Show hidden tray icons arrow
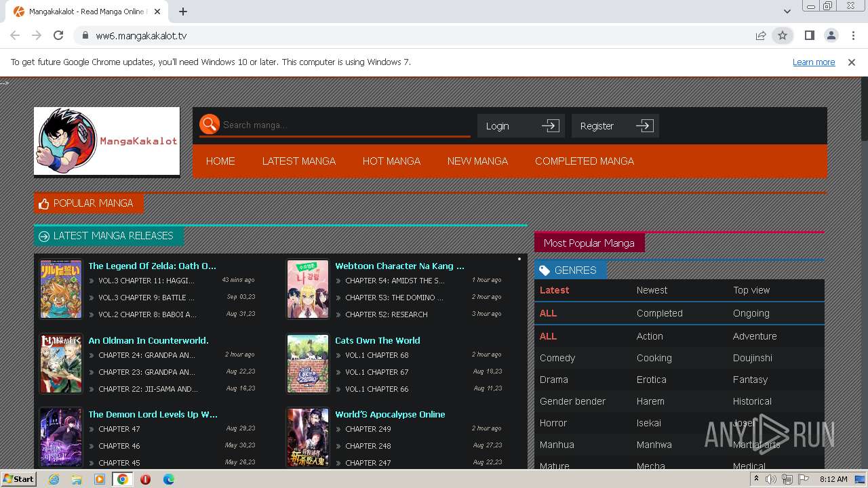Viewport: 868px width, 488px height. (x=756, y=479)
